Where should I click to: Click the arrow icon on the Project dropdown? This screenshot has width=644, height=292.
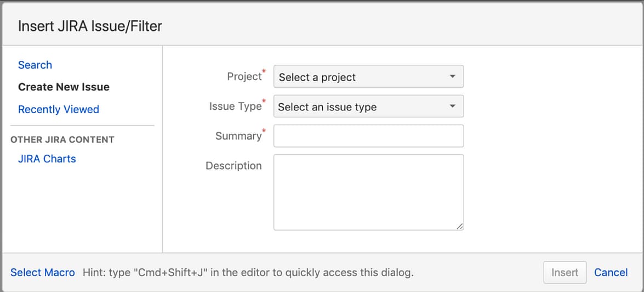point(452,76)
